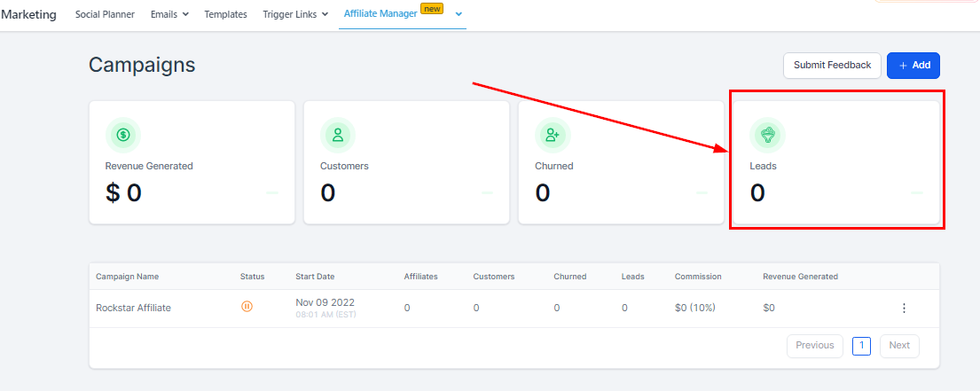980x391 pixels.
Task: Open the Social Planner tab
Action: [105, 14]
